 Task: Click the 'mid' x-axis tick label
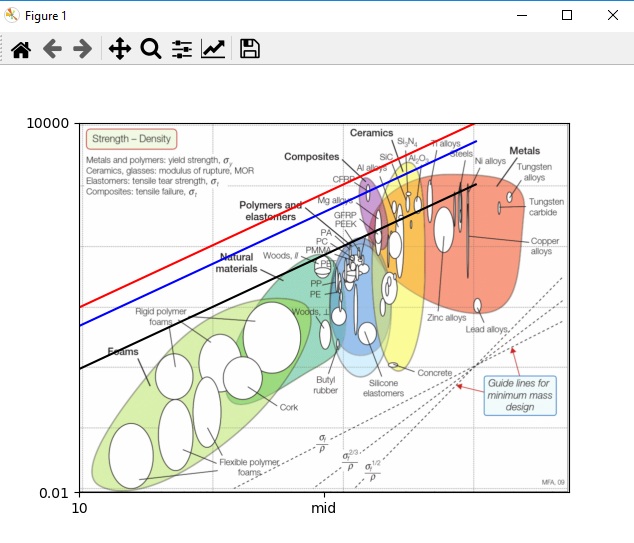tap(323, 508)
